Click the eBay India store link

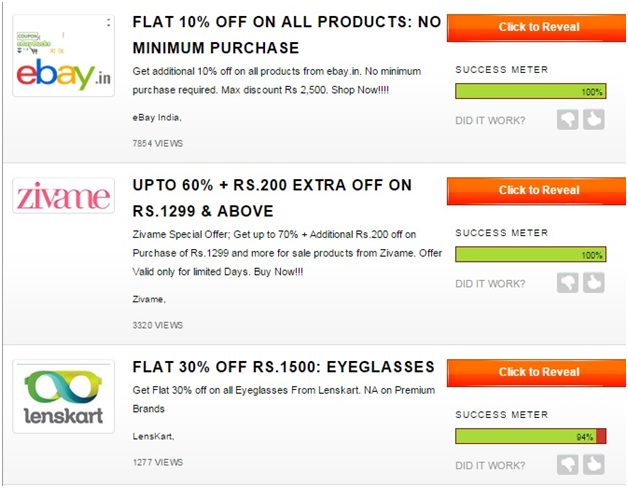click(157, 118)
